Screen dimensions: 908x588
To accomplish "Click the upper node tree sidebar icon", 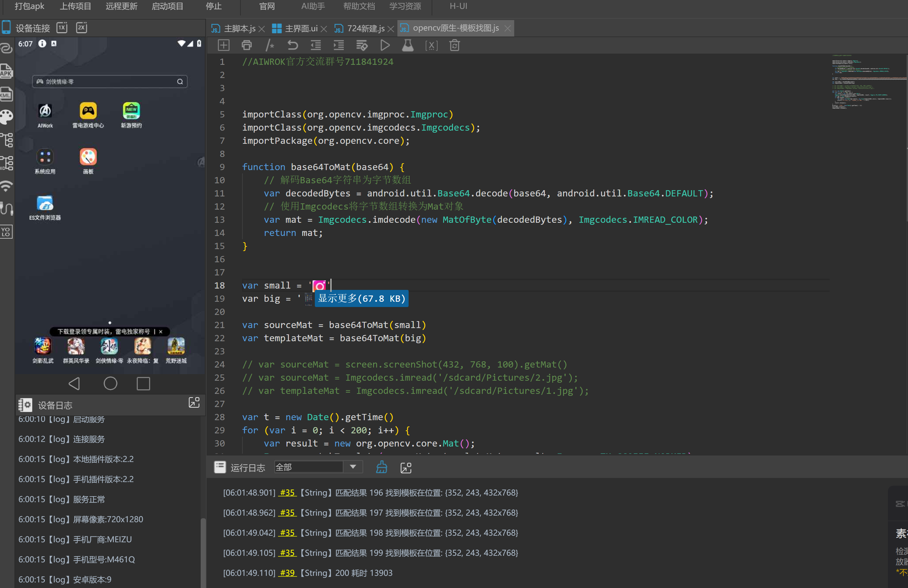I will (7, 140).
